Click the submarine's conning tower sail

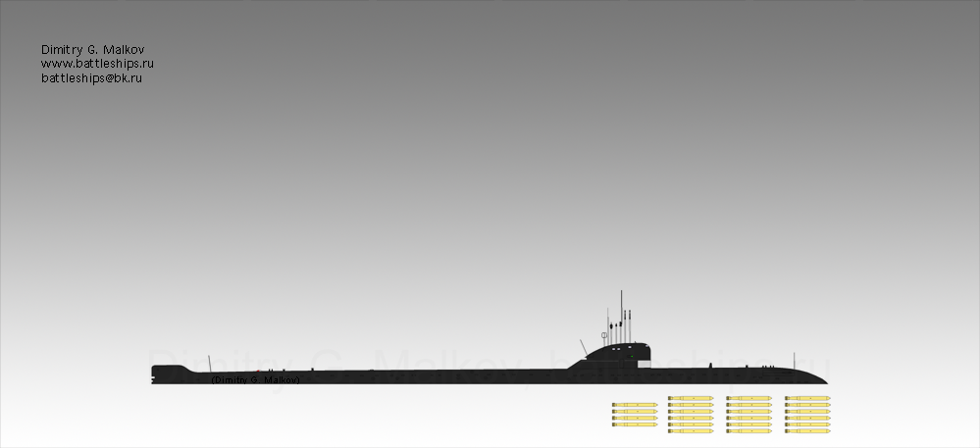pos(618,355)
